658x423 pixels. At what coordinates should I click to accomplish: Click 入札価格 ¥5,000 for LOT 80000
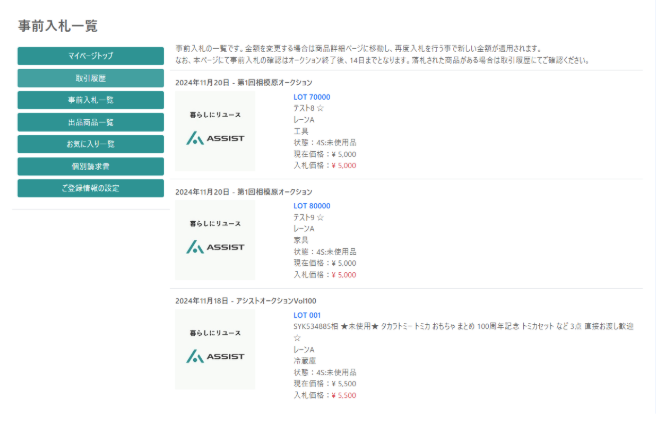(325, 275)
